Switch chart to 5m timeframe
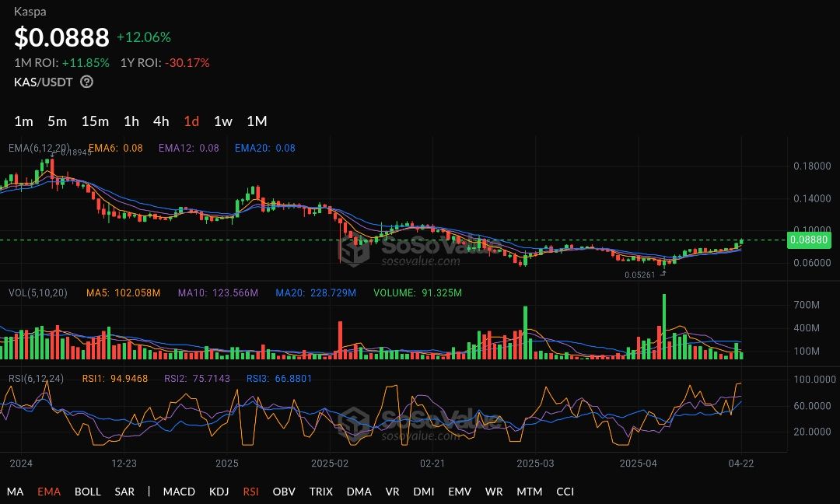This screenshot has height=504, width=840. tap(58, 121)
